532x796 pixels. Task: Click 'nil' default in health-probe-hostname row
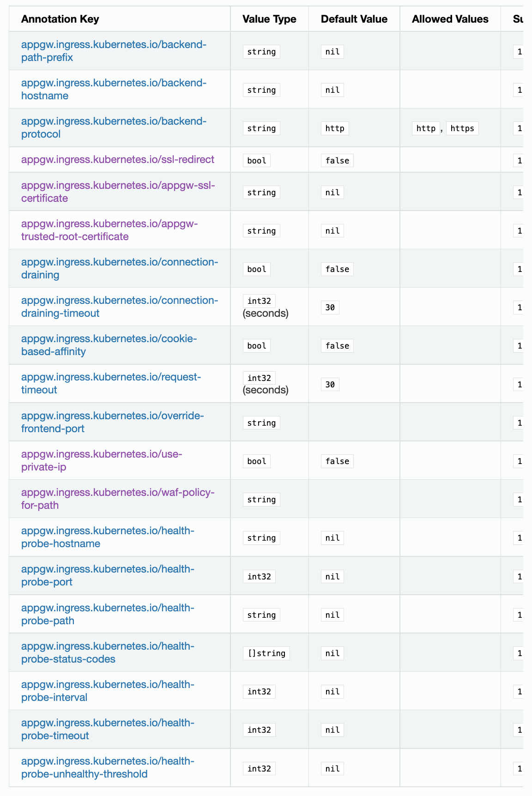pyautogui.click(x=332, y=538)
